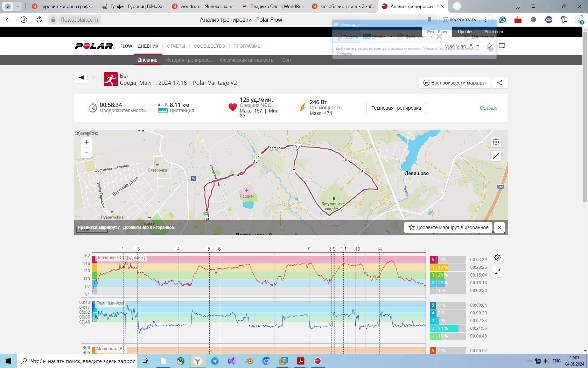
Task: Open the СООБЩЕСТВО menu item
Action: pos(209,46)
